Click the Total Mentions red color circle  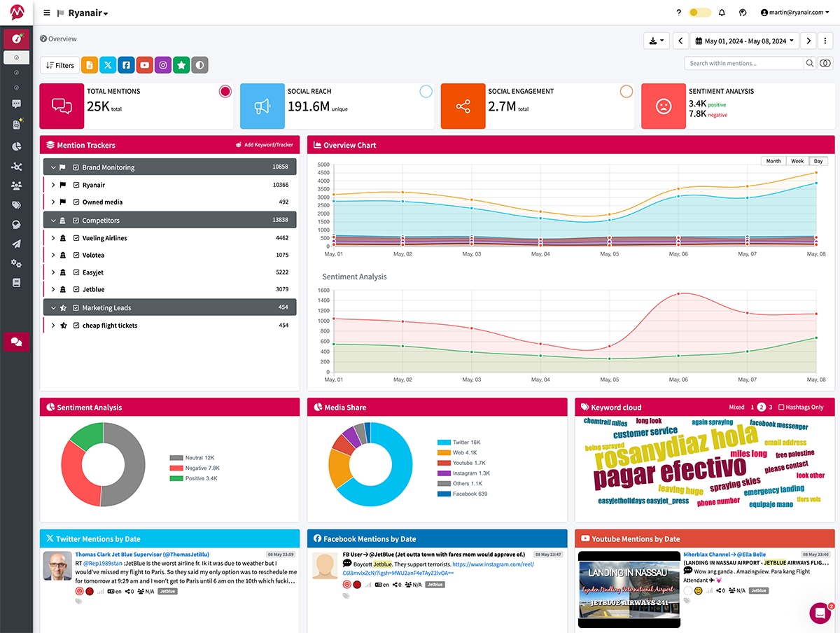pos(225,91)
